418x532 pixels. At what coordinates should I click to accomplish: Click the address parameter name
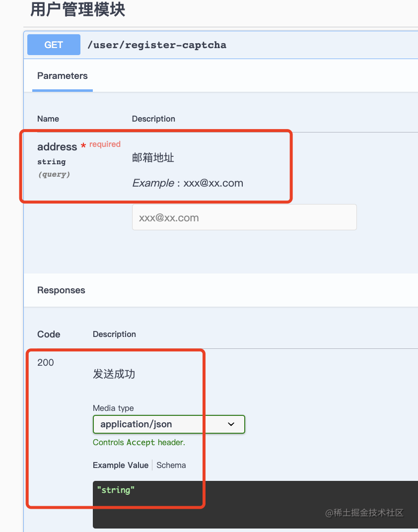[57, 146]
